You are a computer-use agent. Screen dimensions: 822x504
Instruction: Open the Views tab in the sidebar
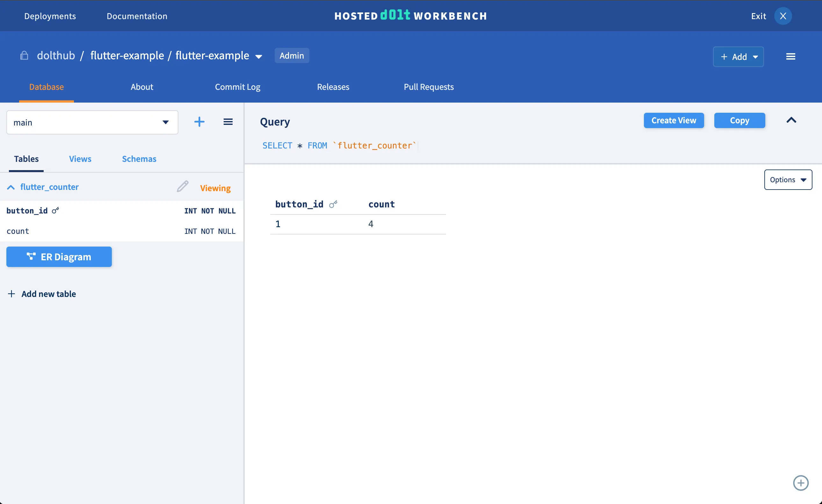[x=80, y=159]
